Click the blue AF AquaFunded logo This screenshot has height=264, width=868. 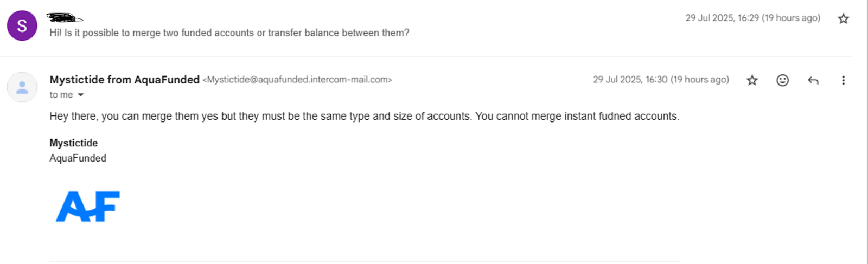88,207
